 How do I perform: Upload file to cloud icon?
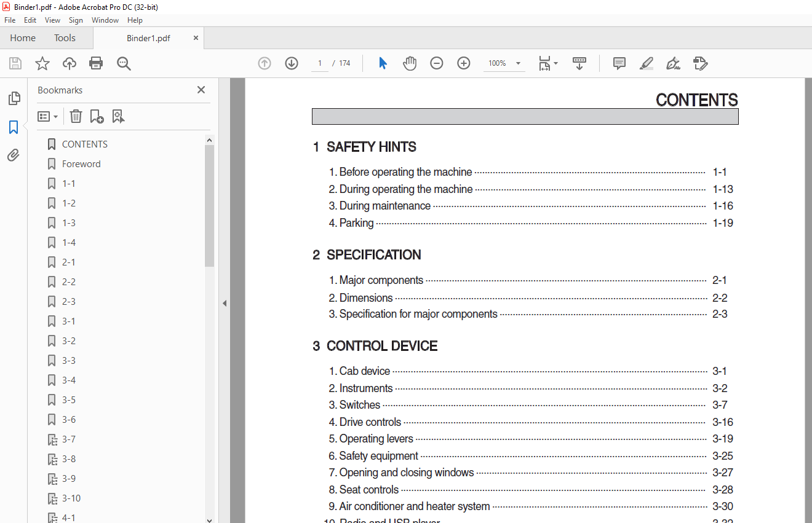click(70, 63)
